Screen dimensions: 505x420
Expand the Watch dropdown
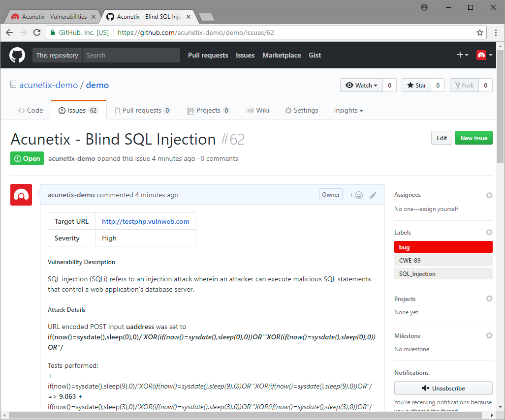click(361, 85)
